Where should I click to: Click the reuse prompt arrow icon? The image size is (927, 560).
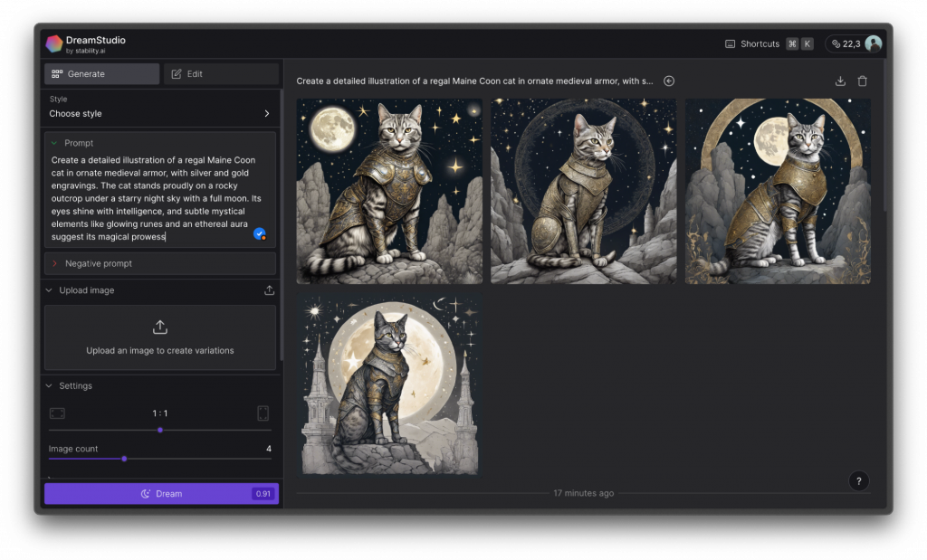point(669,81)
